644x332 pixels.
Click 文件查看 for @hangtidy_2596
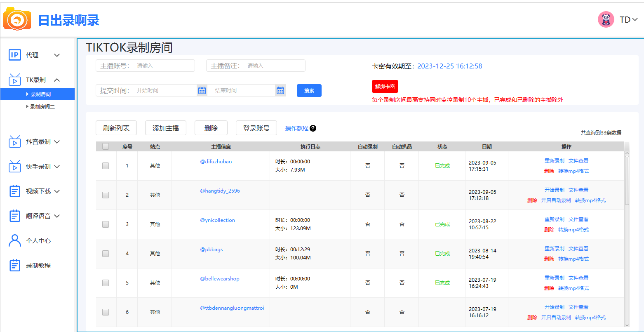[x=578, y=190]
